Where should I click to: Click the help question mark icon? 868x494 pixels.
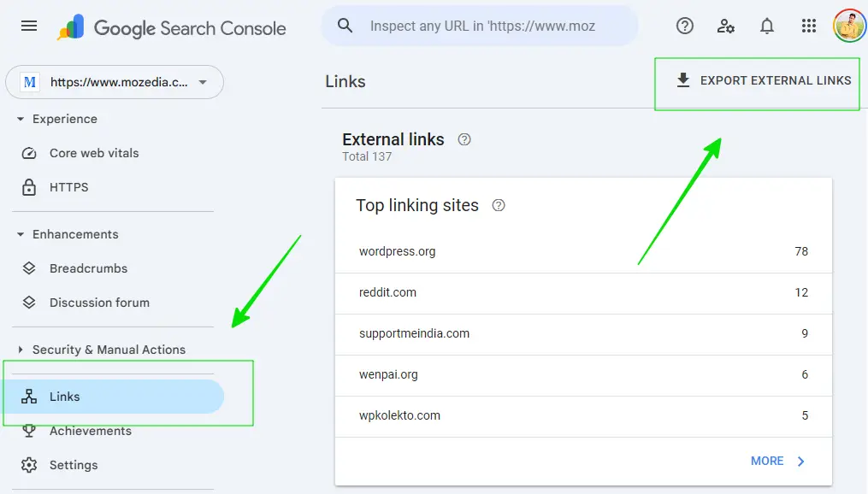coord(684,26)
